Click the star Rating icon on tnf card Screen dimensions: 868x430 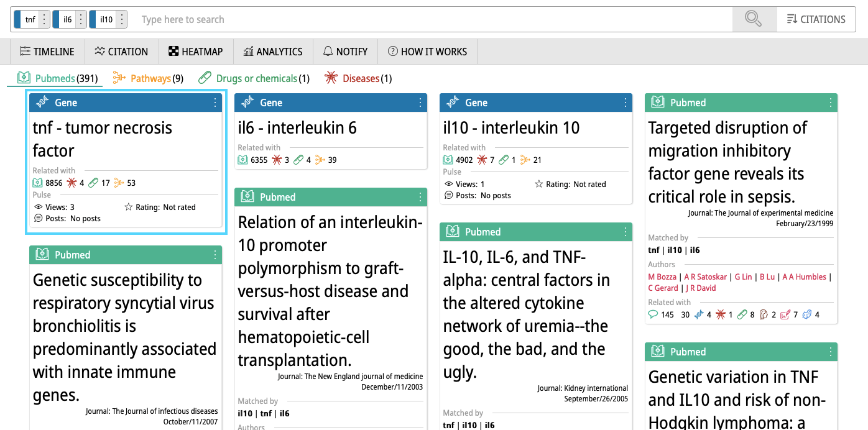point(128,207)
